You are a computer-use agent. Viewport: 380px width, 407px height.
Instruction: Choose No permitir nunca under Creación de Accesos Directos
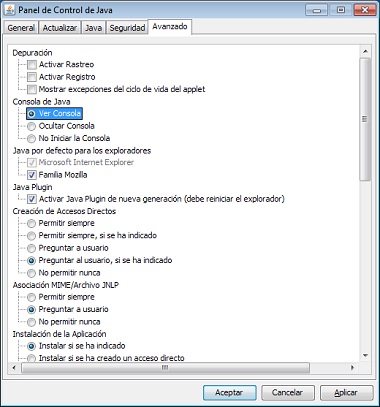(31, 273)
